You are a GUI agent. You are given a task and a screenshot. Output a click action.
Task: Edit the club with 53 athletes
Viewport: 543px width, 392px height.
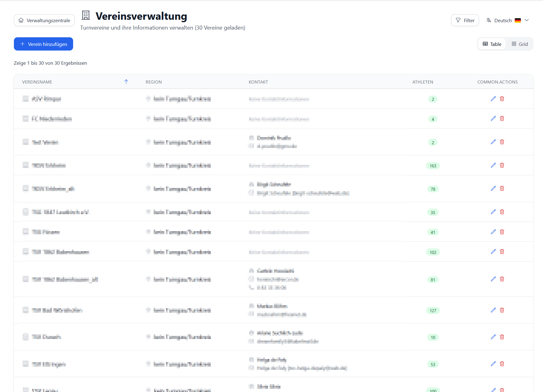493,364
